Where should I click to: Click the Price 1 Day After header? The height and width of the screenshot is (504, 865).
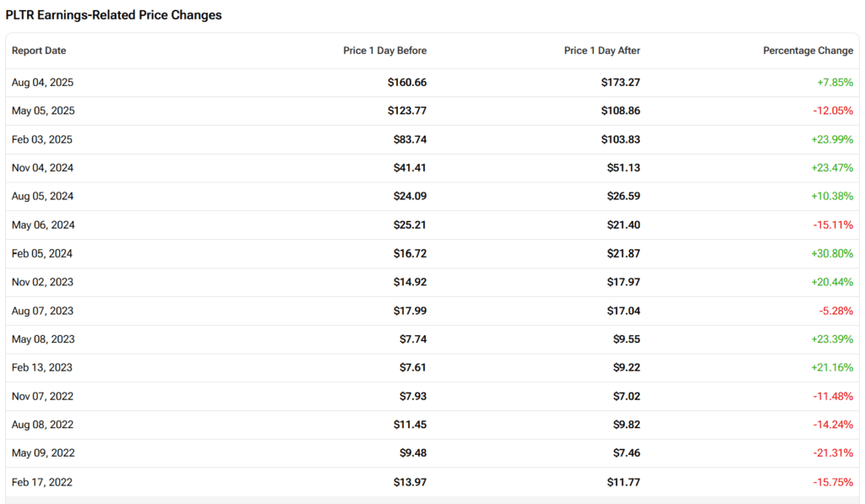pos(601,51)
